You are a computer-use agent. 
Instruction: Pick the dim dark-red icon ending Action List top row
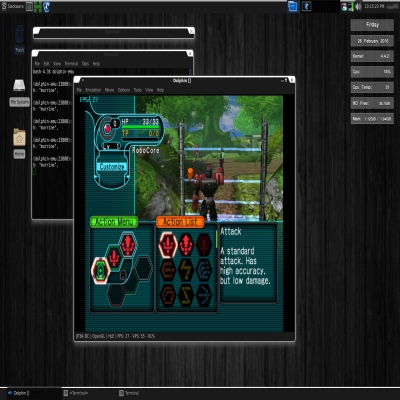[x=204, y=245]
